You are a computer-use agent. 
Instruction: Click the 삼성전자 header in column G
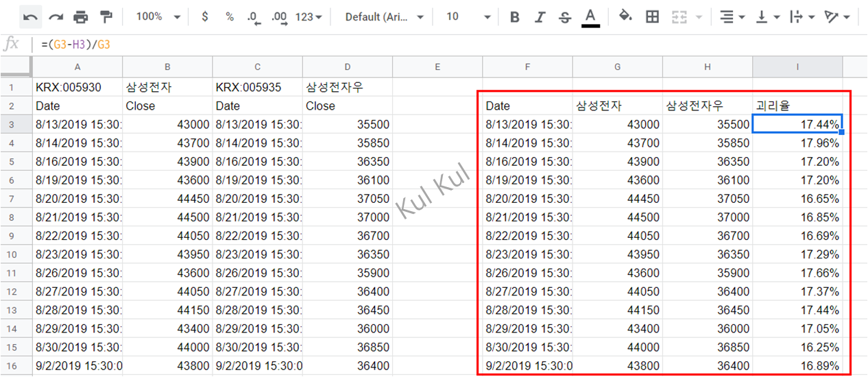click(x=618, y=106)
